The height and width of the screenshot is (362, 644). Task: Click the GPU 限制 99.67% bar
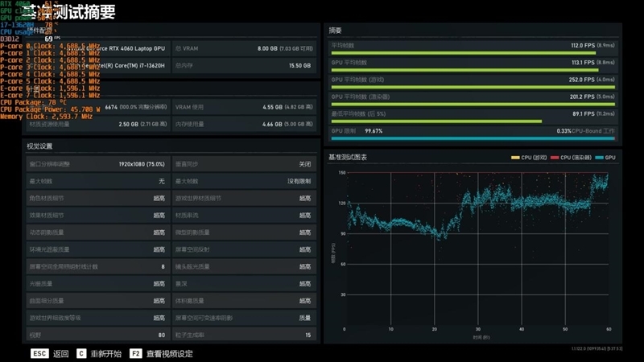pos(473,134)
